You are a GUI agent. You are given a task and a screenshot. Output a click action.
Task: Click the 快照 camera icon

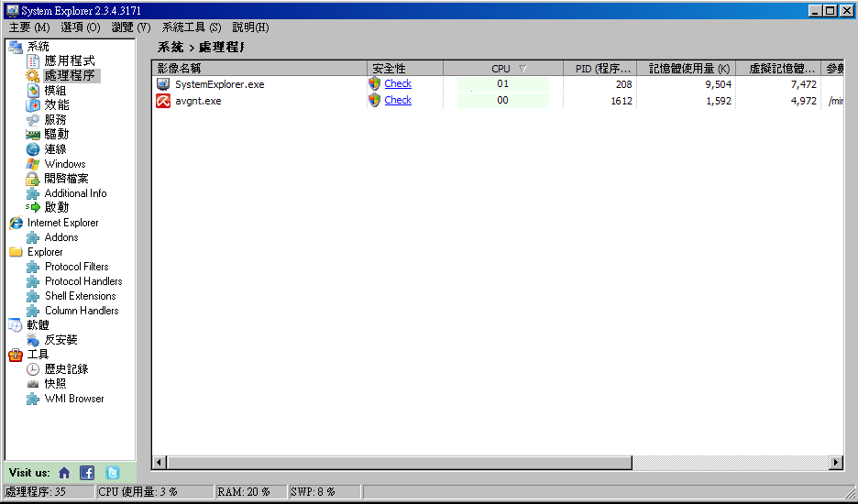(x=33, y=384)
